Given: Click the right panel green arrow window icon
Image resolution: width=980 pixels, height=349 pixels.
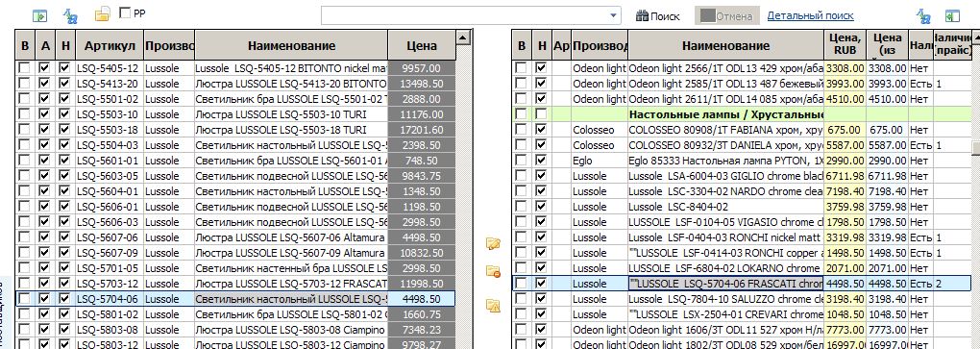Looking at the screenshot, I should (x=952, y=15).
